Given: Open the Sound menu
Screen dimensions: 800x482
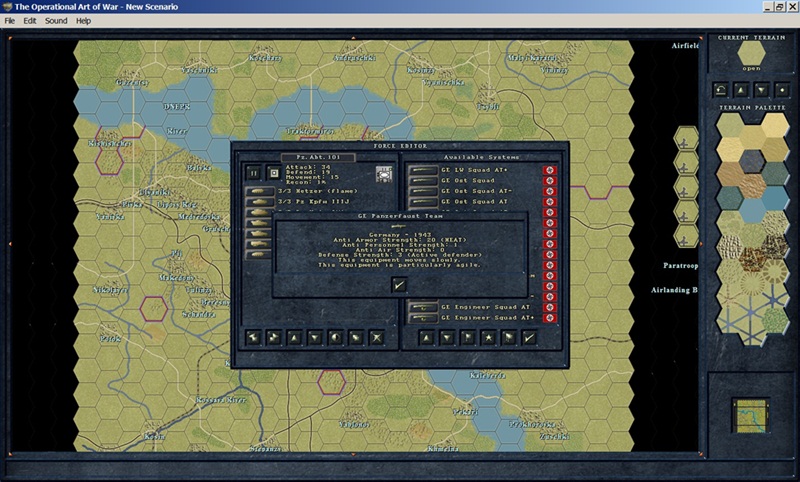Looking at the screenshot, I should click(x=56, y=21).
